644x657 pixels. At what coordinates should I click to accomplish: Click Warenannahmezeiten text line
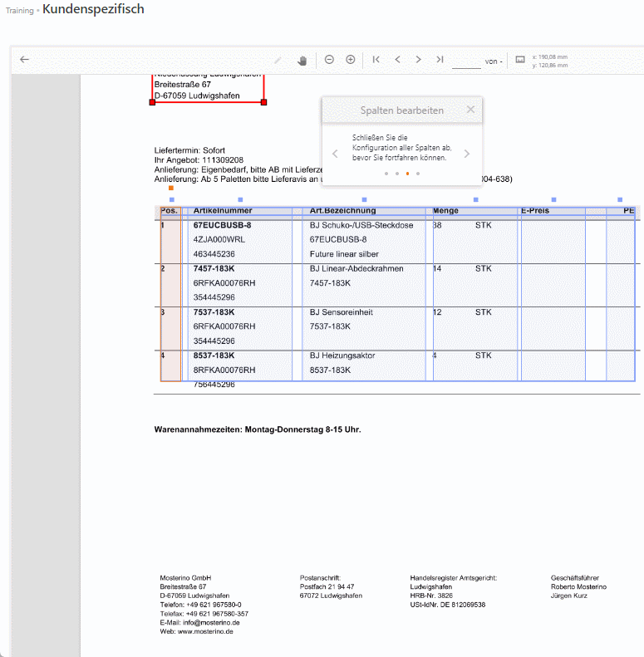click(x=258, y=429)
